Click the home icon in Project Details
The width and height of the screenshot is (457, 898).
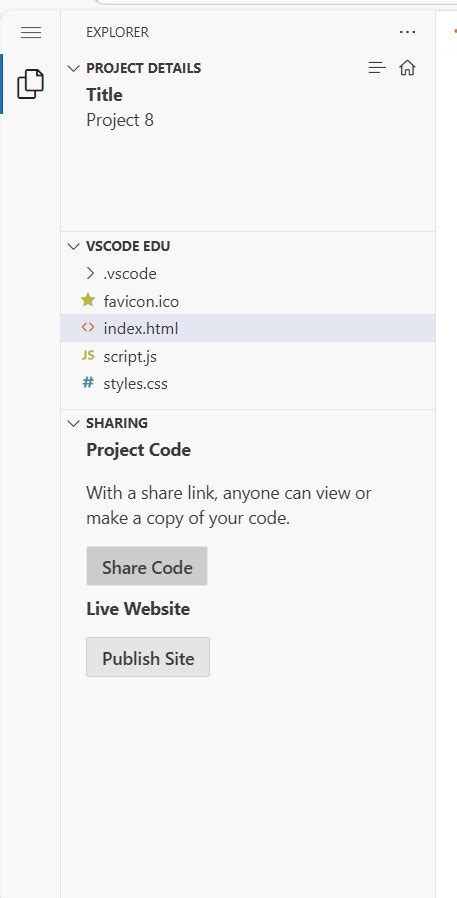(x=407, y=68)
